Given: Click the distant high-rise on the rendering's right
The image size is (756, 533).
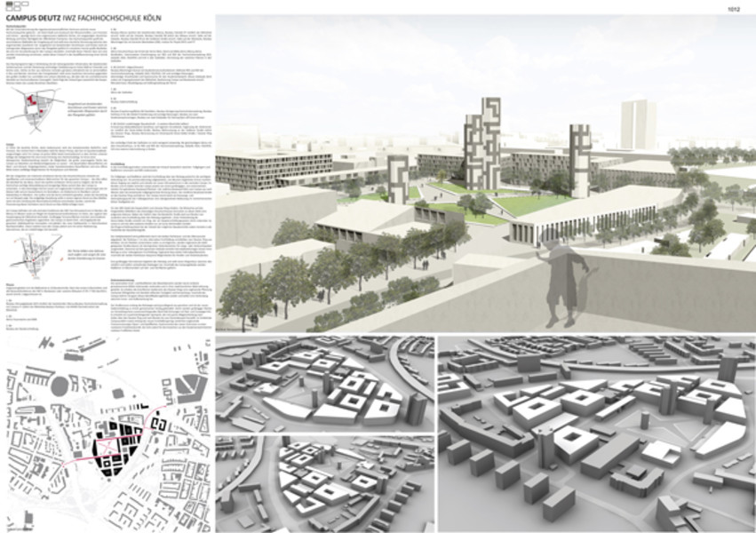Looking at the screenshot, I should pos(638,124).
